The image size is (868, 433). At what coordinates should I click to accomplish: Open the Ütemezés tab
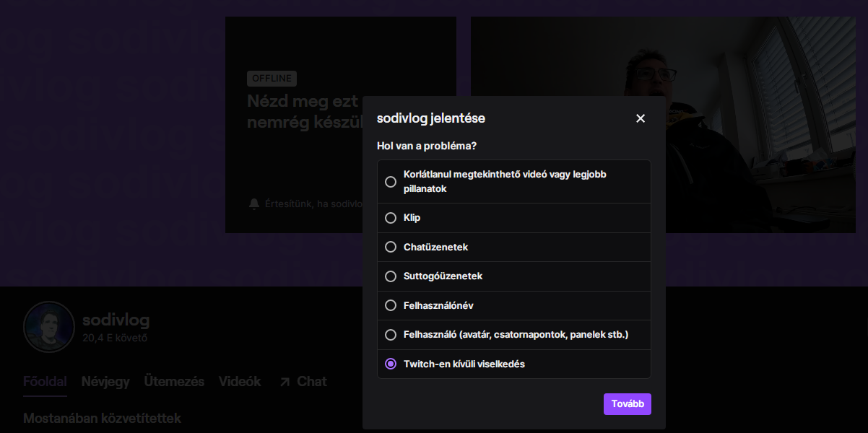(174, 382)
